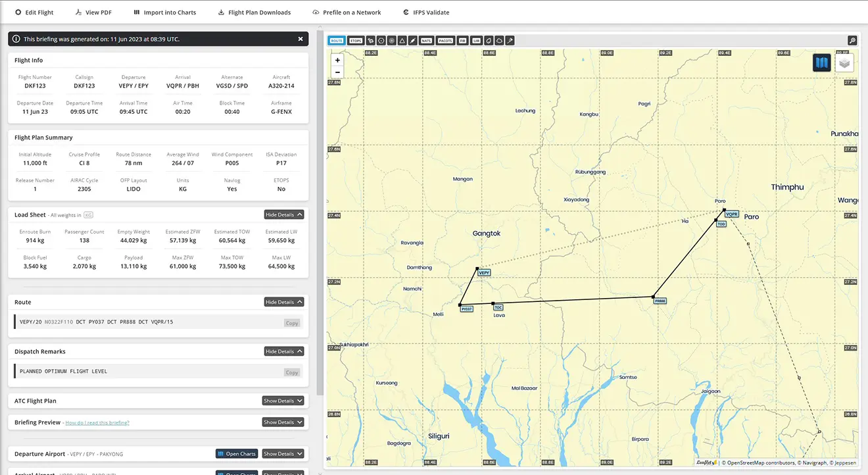
Task: Click the pin icon at end of map toolbar
Action: [x=510, y=40]
